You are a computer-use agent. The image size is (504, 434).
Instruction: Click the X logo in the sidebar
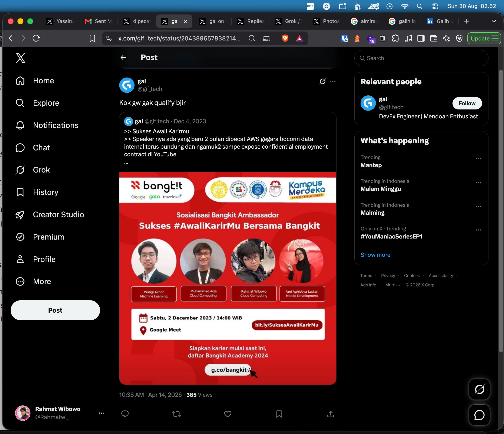(x=21, y=58)
